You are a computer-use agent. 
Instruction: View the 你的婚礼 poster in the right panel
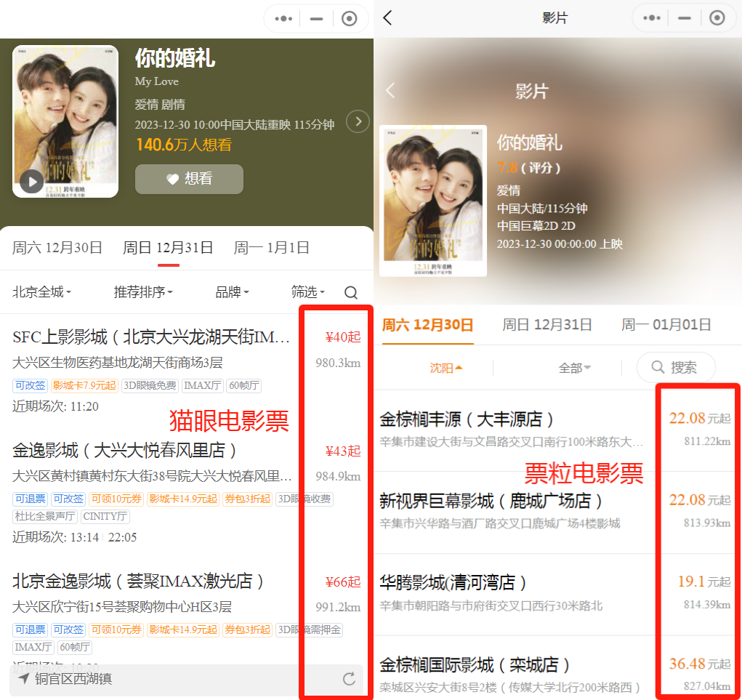[x=433, y=201]
